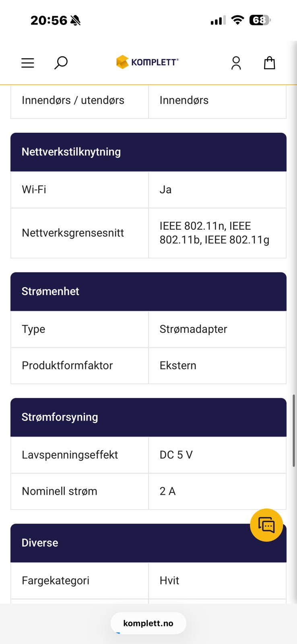Go to Komplett home via logo
The height and width of the screenshot is (644, 297).
147,62
